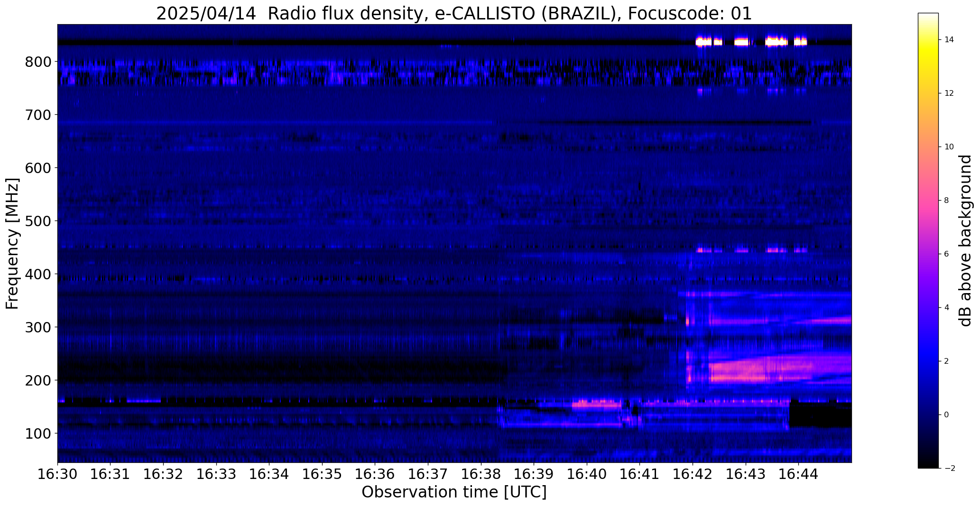
Task: Click the 600 frequency tick label
Action: pos(38,168)
